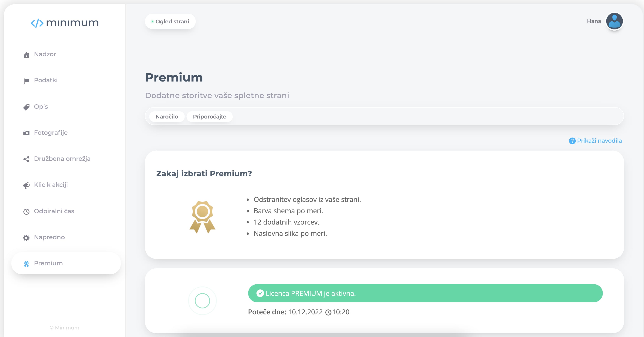
Task: Click the minimum logo
Action: (65, 23)
